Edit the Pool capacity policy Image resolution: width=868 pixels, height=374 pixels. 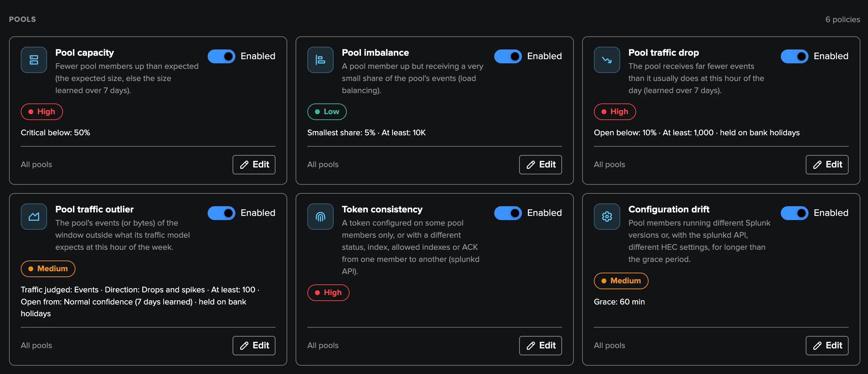(254, 165)
